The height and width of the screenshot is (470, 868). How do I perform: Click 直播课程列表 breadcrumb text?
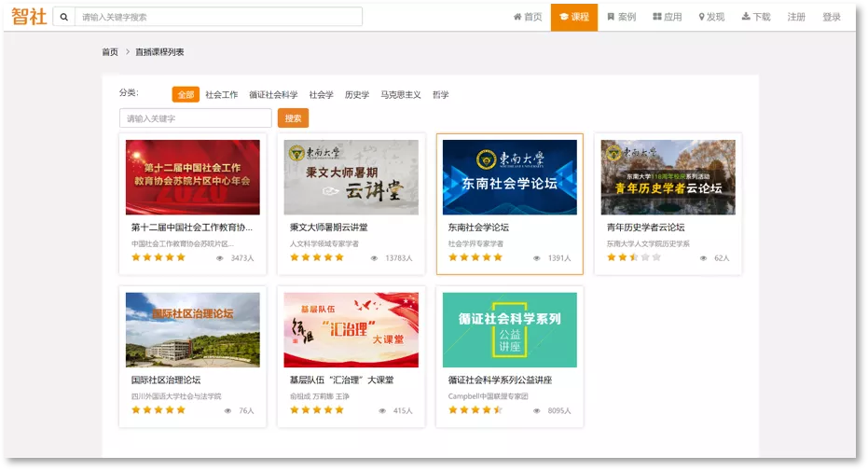click(159, 52)
